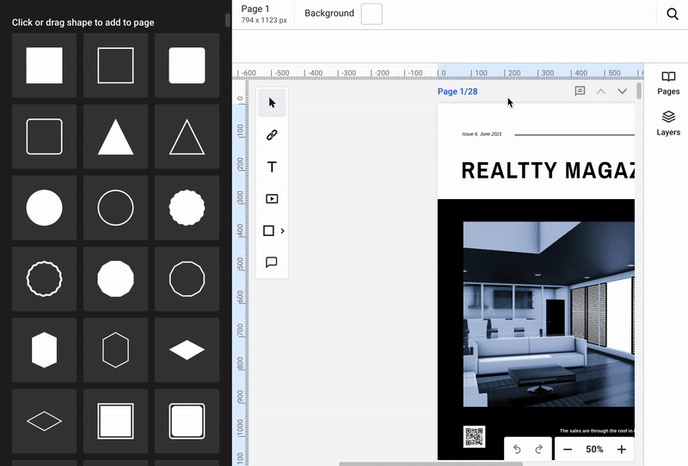Open page notes icon beside Page 1/28
Image resolution: width=688 pixels, height=466 pixels.
(580, 91)
